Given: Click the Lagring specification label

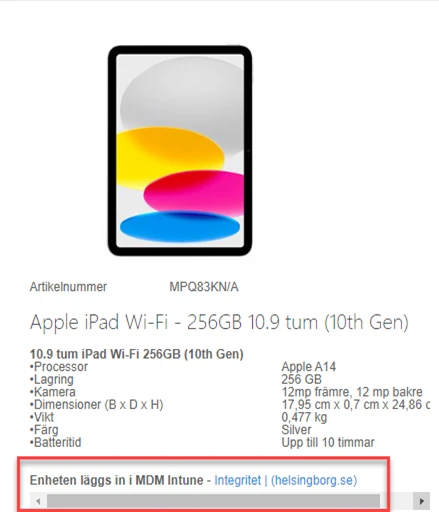Looking at the screenshot, I should tap(52, 379).
